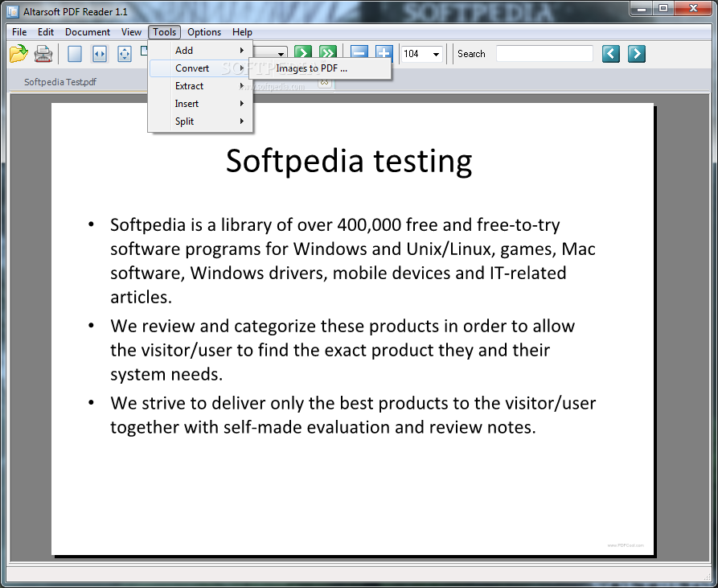Choose Images to PDF option
The width and height of the screenshot is (718, 588).
point(320,68)
